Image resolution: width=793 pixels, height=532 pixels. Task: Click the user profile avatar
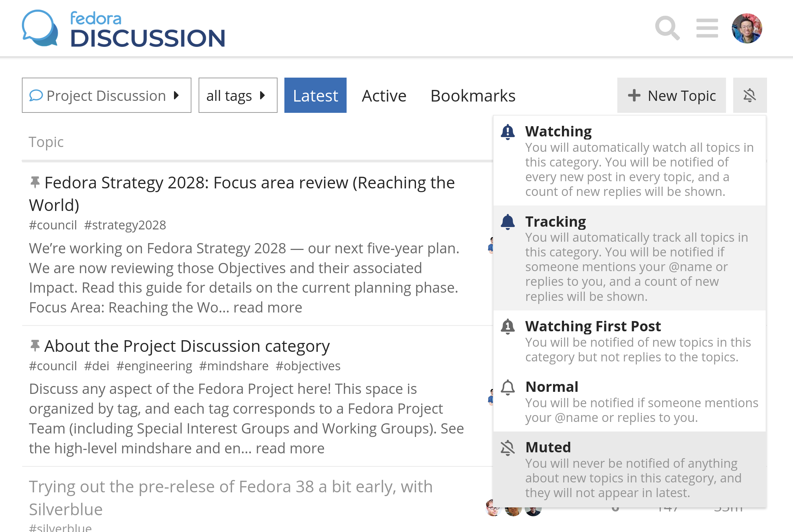pos(747,28)
